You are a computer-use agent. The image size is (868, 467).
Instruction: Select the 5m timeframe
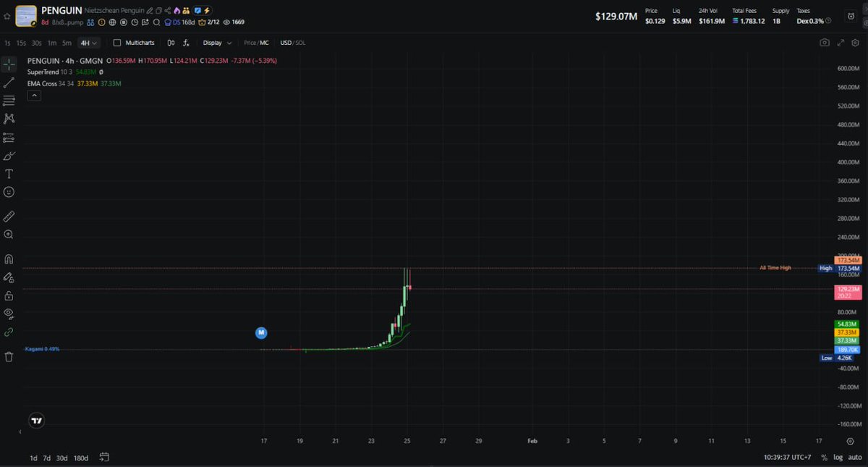[x=67, y=43]
